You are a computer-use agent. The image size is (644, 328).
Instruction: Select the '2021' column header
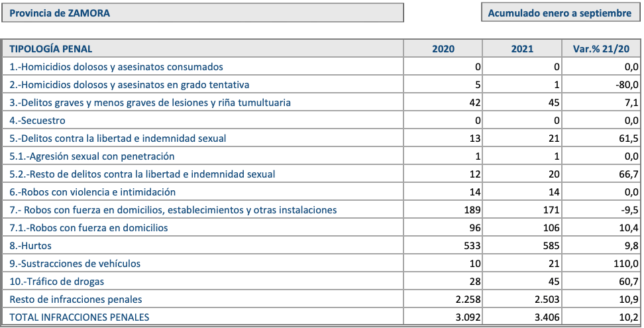point(522,48)
